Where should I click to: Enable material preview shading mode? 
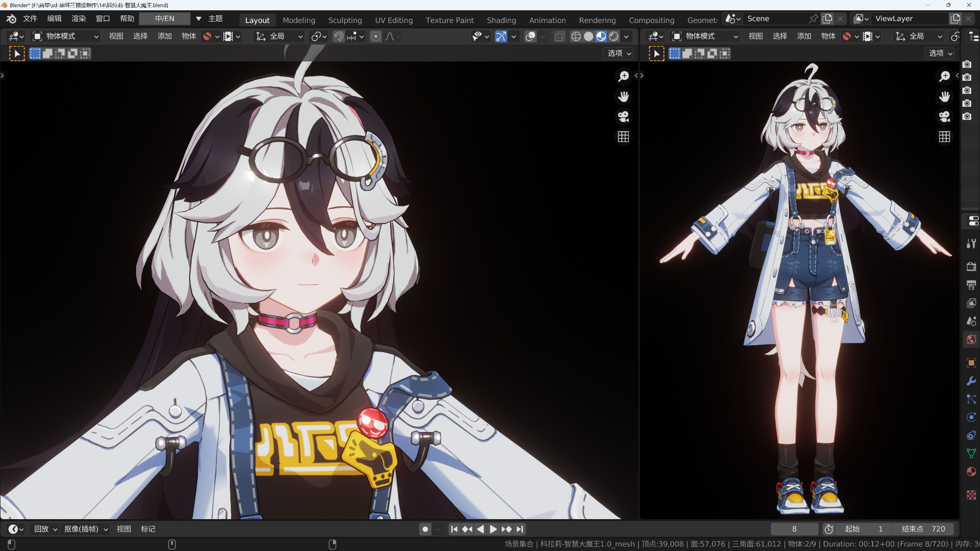tap(601, 36)
